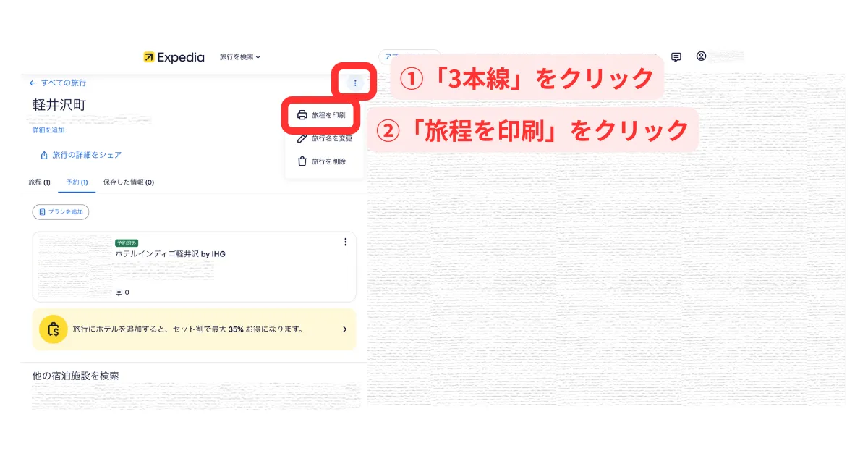Click the yellow money bag savings icon

point(54,329)
